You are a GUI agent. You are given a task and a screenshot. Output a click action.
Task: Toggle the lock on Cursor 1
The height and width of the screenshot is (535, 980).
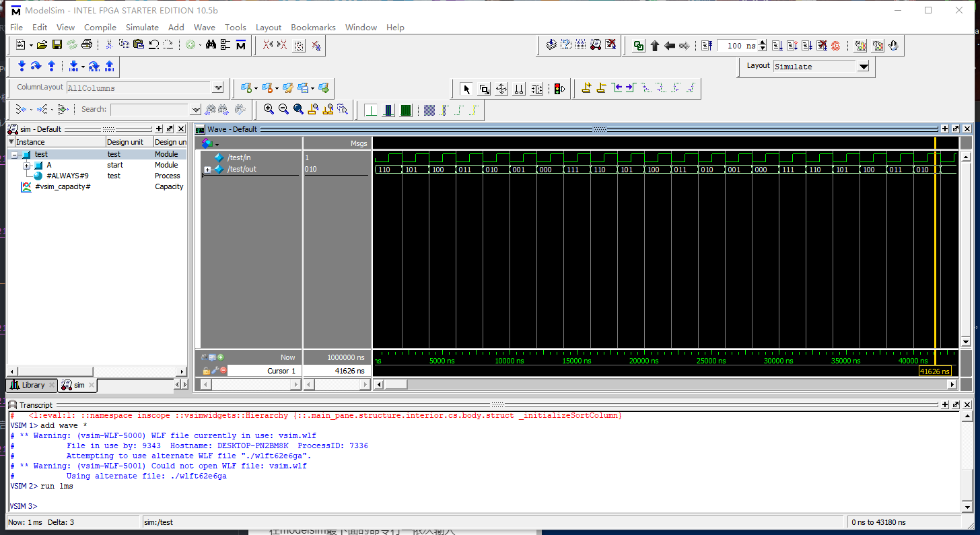[x=206, y=371]
